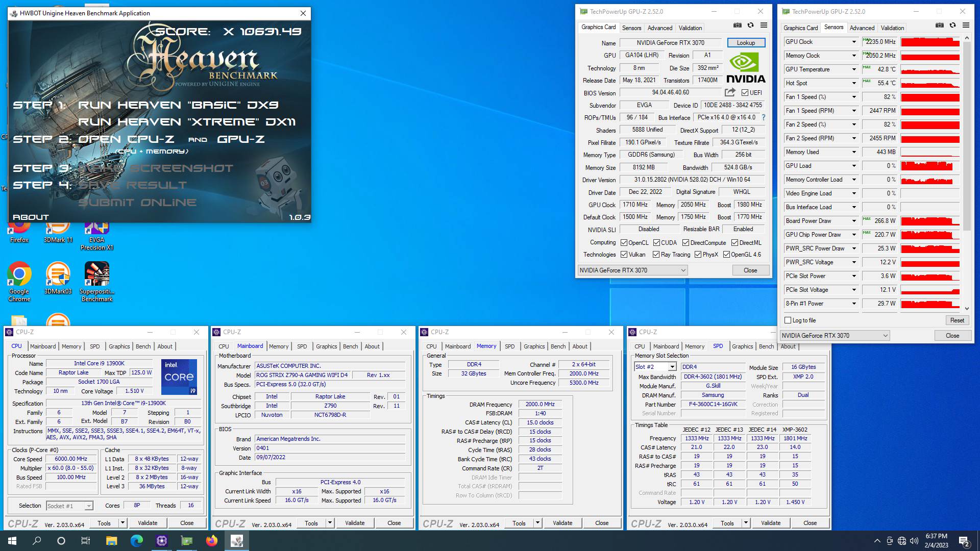The height and width of the screenshot is (551, 980).
Task: Enable the Log to file checkbox
Action: click(x=788, y=320)
